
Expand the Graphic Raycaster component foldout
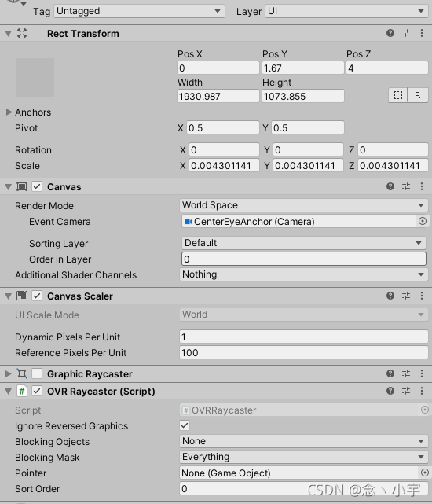tap(9, 373)
